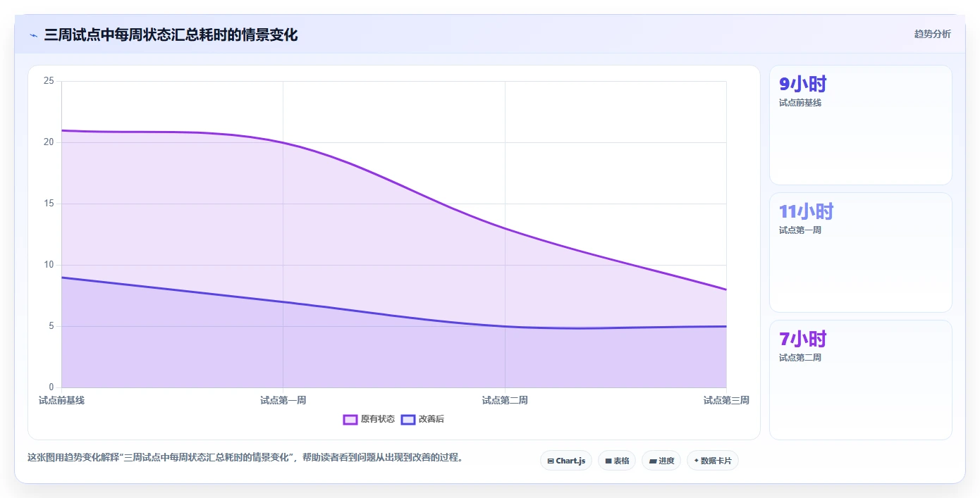This screenshot has width=980, height=498.
Task: Click the lightning icon beside the title
Action: pyautogui.click(x=33, y=35)
